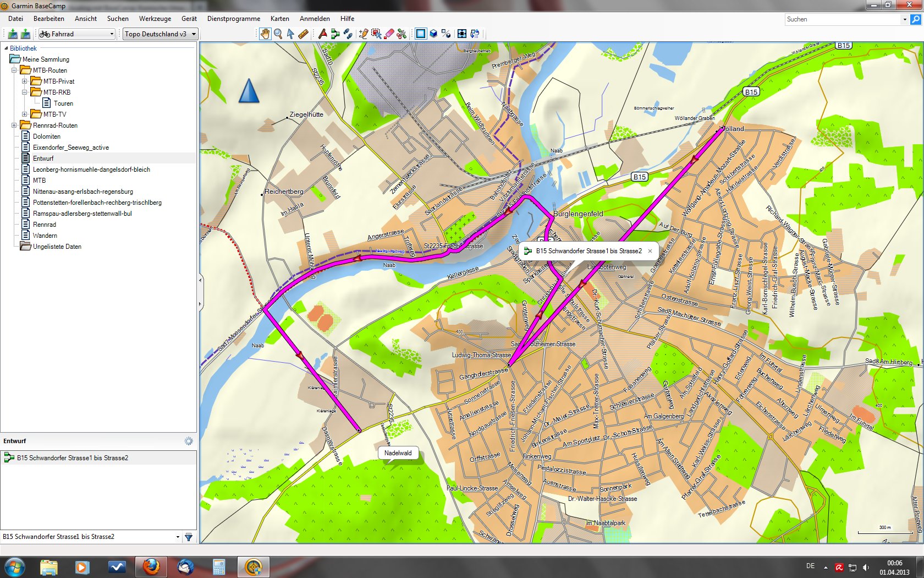Select the Wandern list
Image resolution: width=924 pixels, height=578 pixels.
[x=45, y=236]
